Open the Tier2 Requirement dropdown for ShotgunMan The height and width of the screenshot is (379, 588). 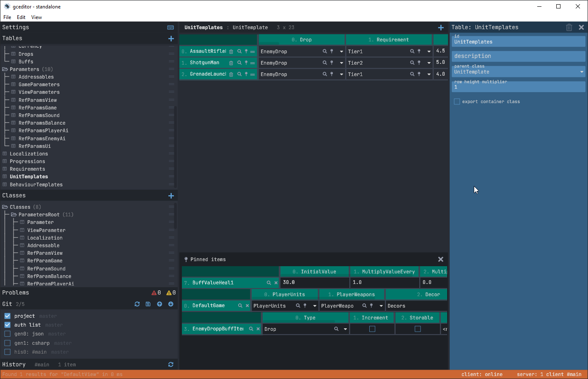click(429, 63)
